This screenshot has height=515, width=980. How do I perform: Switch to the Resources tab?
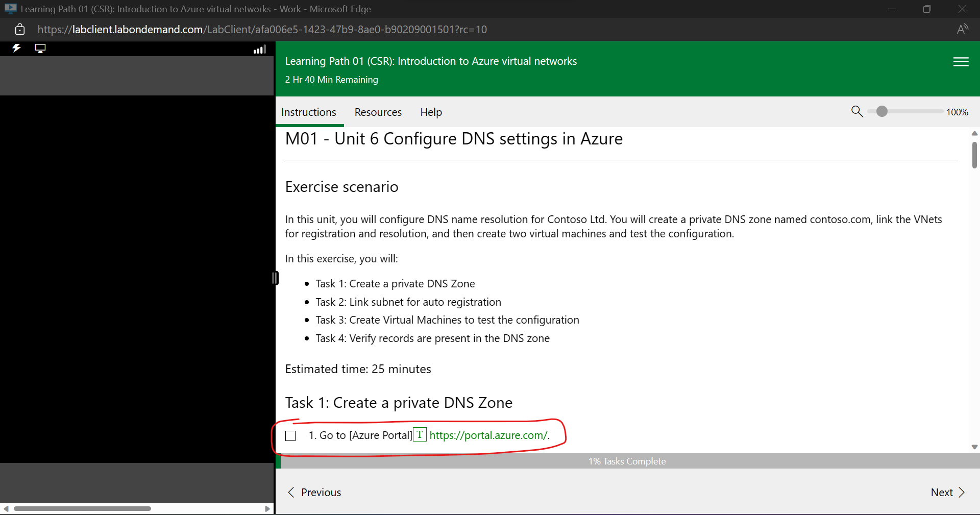coord(378,112)
